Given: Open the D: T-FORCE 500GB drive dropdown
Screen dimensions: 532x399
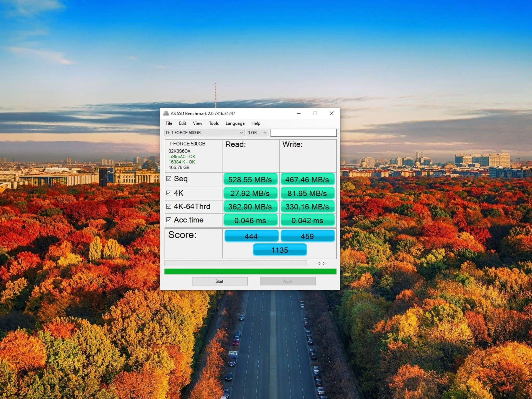Looking at the screenshot, I should coord(204,133).
